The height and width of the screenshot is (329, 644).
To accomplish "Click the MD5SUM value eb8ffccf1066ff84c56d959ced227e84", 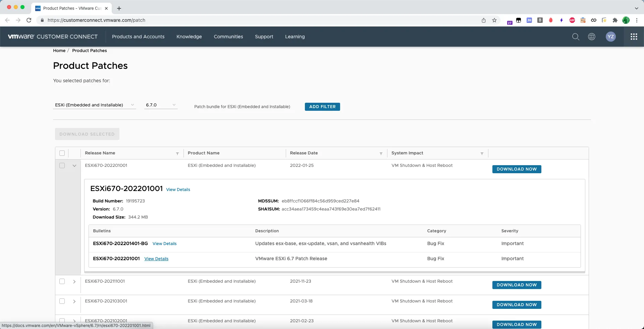I will tap(320, 201).
